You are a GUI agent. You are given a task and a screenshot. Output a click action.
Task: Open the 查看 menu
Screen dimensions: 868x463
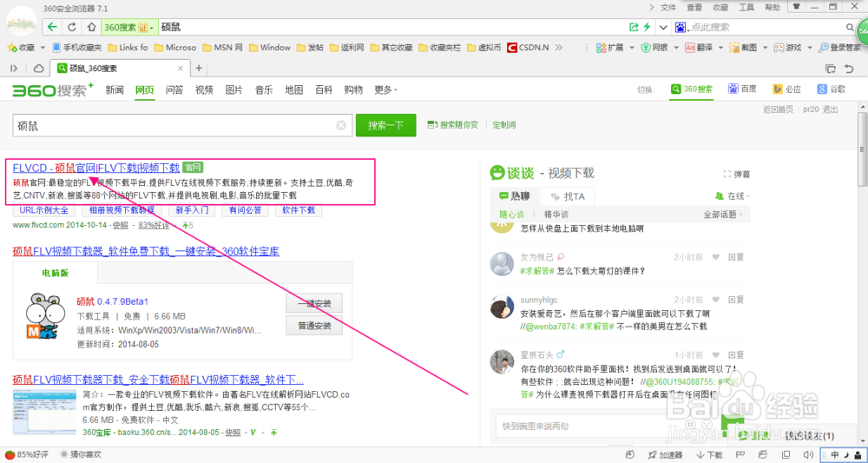694,7
